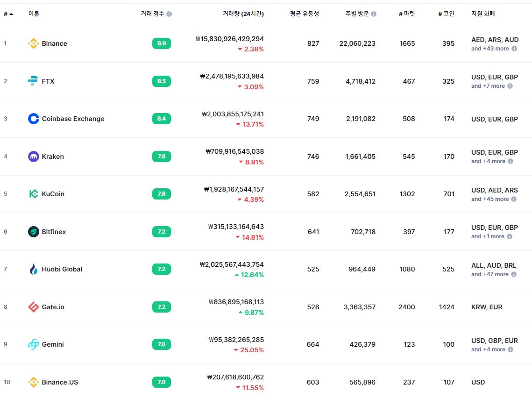Viewport: 532px width, 399px height.
Task: Click KuCoin 'and +45 more' text
Action: point(490,199)
